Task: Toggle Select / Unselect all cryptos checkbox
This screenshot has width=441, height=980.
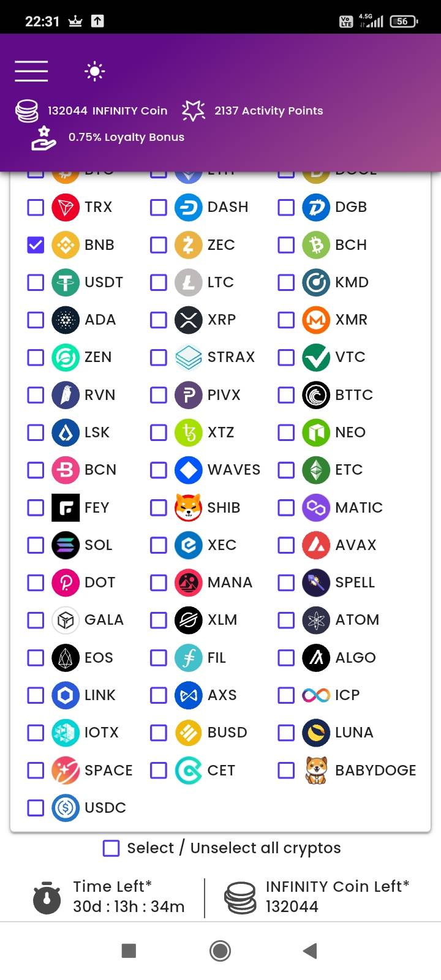Action: click(111, 848)
